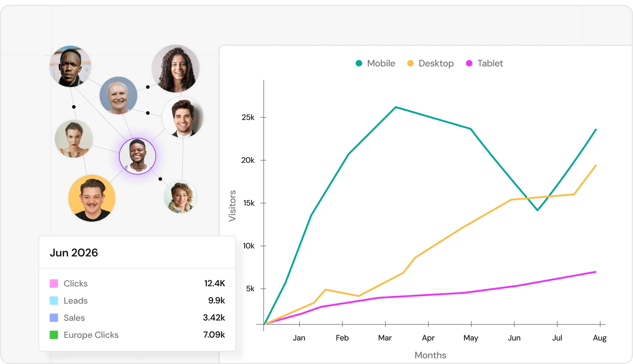Toggle the Desktop legend dot
The image size is (633, 364).
(x=410, y=63)
